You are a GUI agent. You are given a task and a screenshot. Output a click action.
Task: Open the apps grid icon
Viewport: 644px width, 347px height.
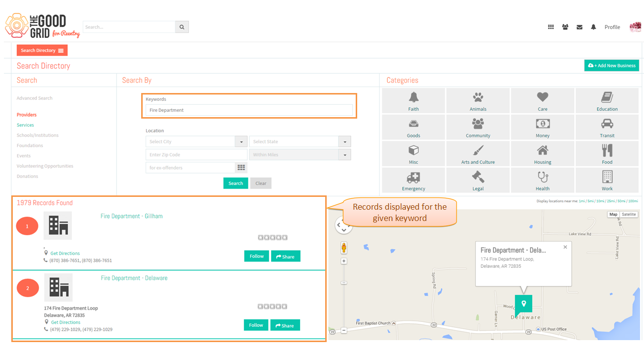click(x=551, y=27)
